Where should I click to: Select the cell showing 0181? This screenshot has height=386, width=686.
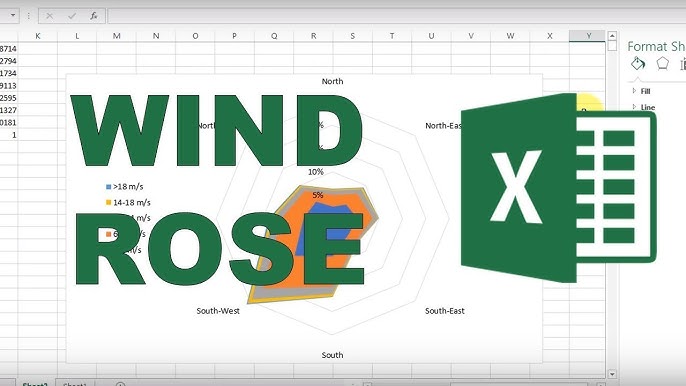click(x=9, y=123)
